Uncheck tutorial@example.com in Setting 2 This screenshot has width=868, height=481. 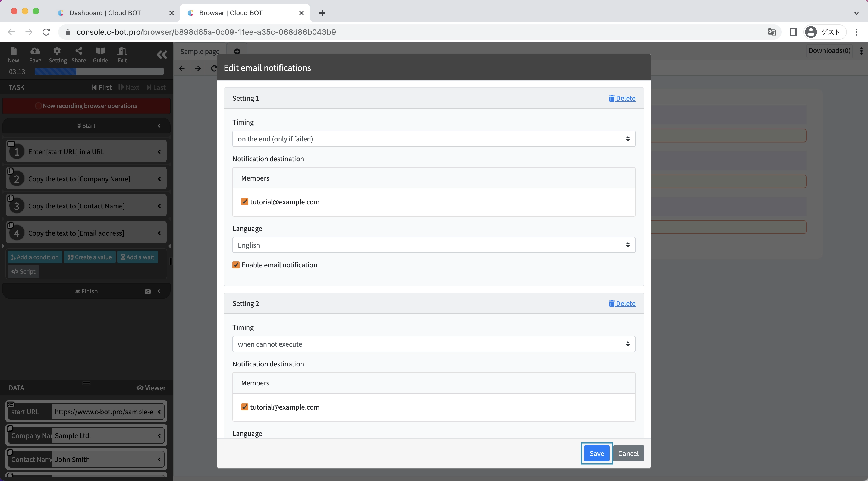(x=245, y=407)
